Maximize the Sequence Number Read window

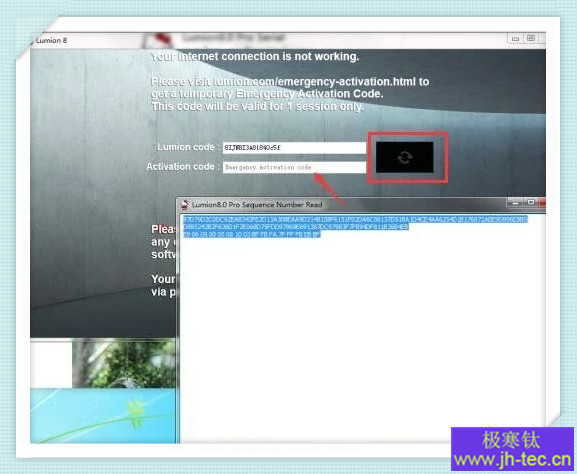pyautogui.click(x=531, y=203)
